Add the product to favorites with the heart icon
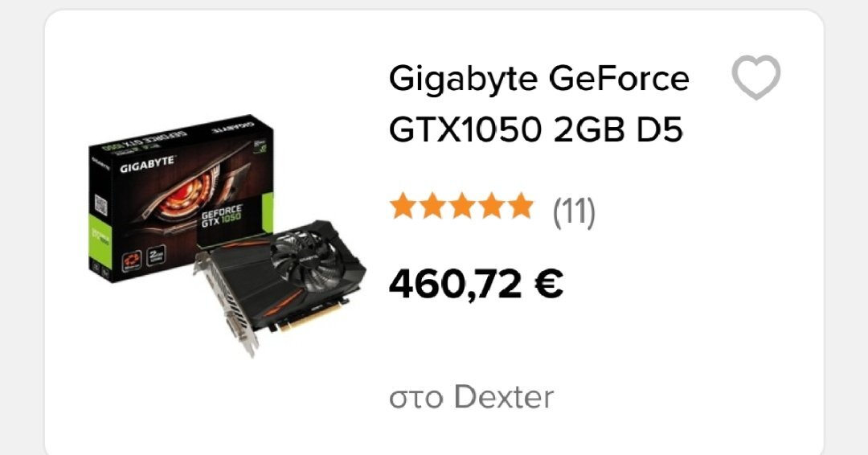This screenshot has height=455, width=868. (x=755, y=77)
